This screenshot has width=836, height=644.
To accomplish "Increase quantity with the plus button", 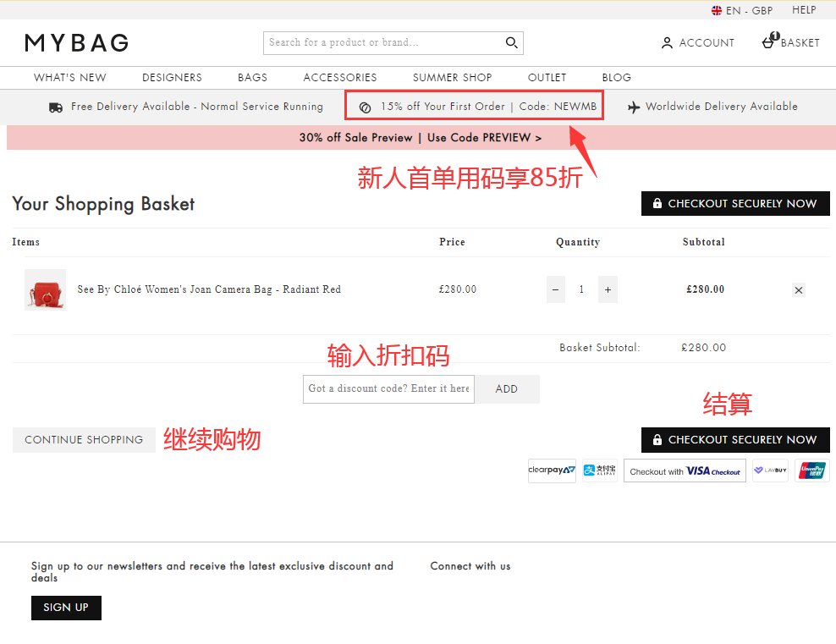I will 608,289.
